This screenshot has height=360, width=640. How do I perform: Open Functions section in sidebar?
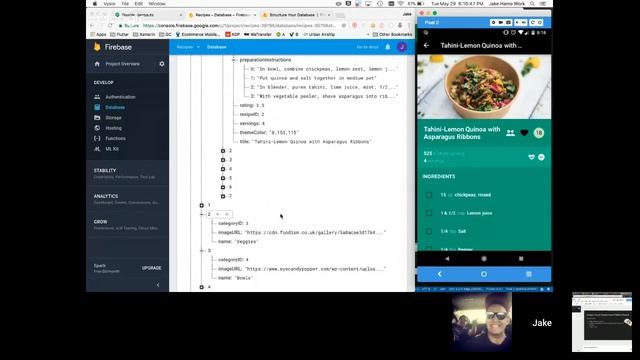coord(115,138)
